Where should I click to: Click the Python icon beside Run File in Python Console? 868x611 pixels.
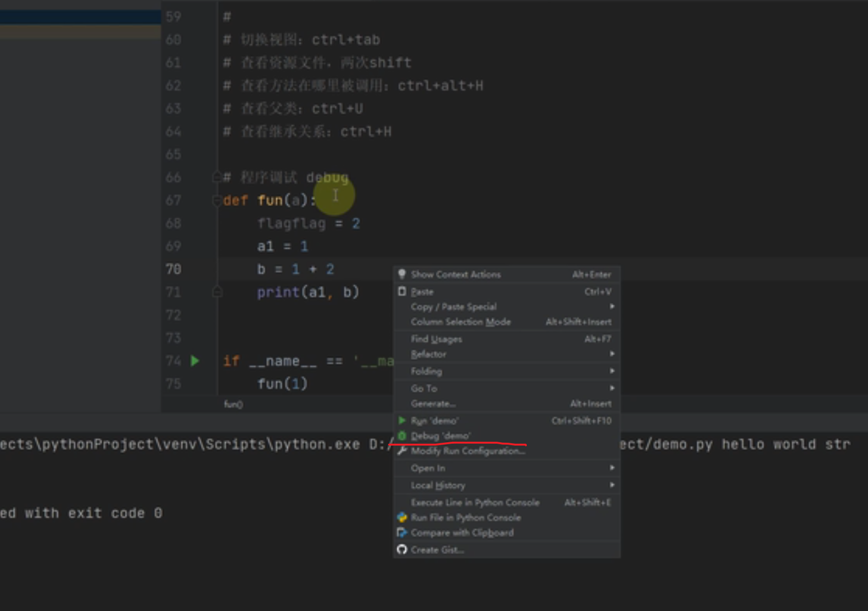402,517
